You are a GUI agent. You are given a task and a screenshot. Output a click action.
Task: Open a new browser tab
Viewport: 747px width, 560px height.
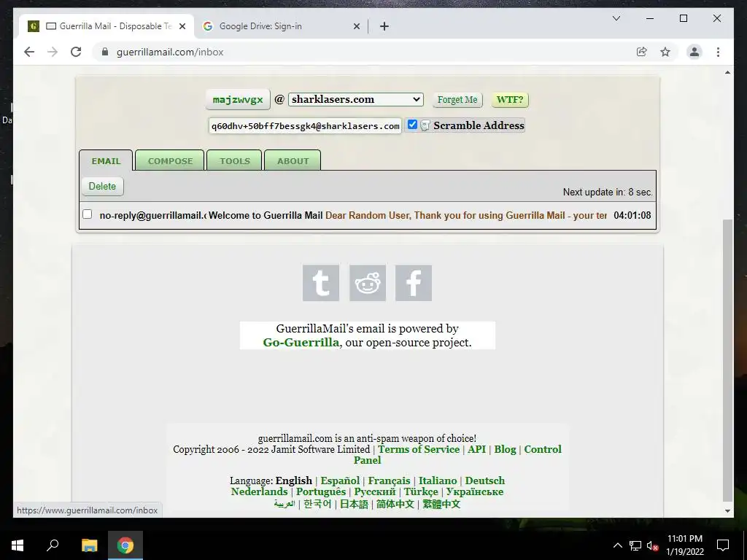384,26
